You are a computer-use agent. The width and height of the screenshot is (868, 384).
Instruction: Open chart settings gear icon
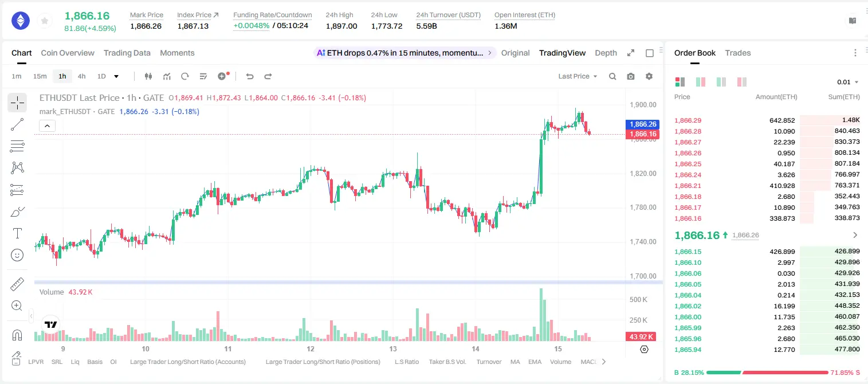click(649, 76)
